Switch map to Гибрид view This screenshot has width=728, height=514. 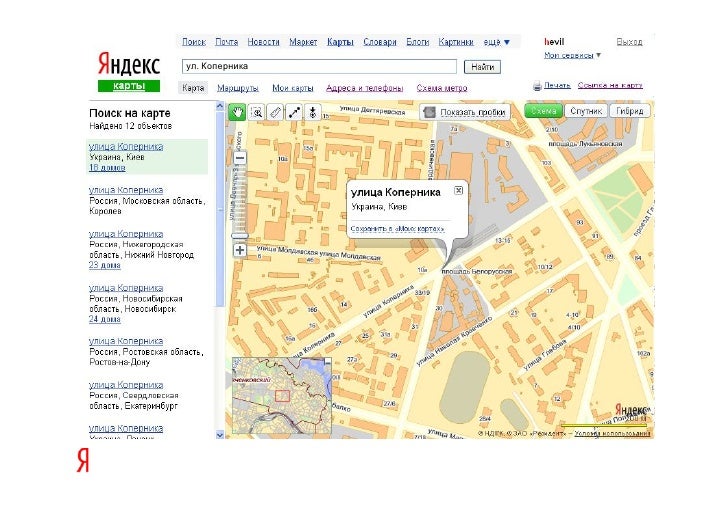pos(630,111)
